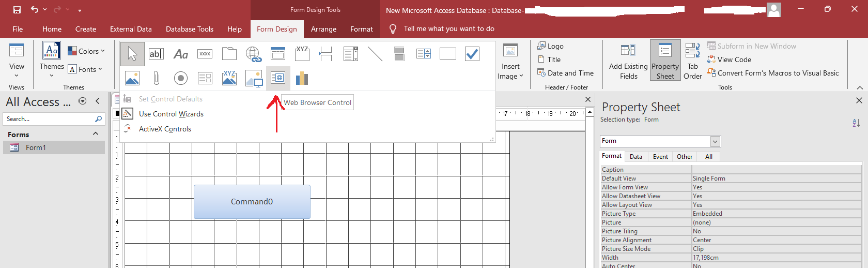This screenshot has width=868, height=268.
Task: Select the List Box control
Action: (424, 54)
